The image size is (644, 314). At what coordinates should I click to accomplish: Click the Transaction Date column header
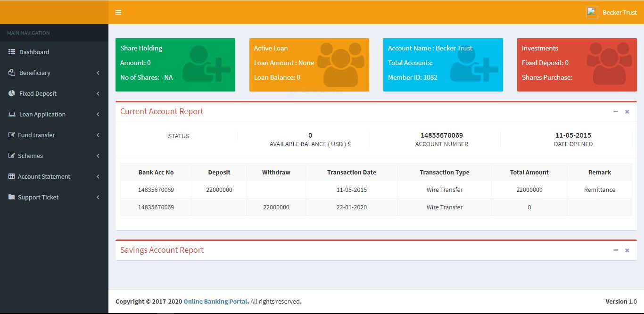352,172
